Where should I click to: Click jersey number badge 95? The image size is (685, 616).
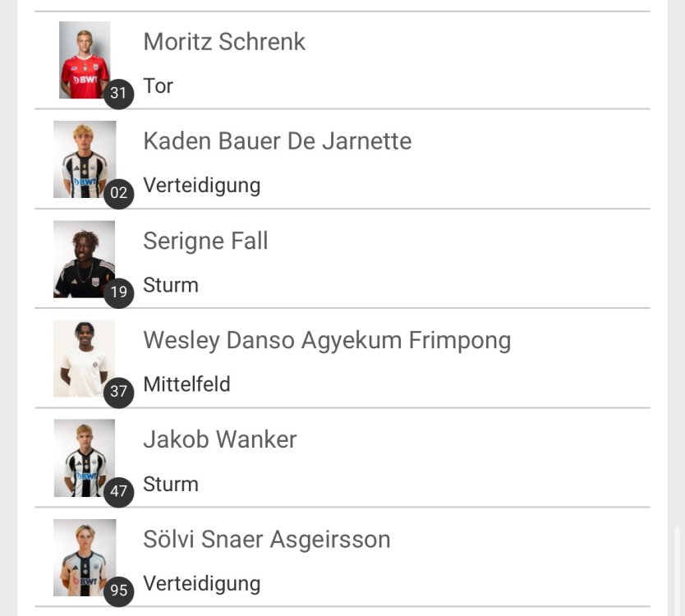point(119,591)
